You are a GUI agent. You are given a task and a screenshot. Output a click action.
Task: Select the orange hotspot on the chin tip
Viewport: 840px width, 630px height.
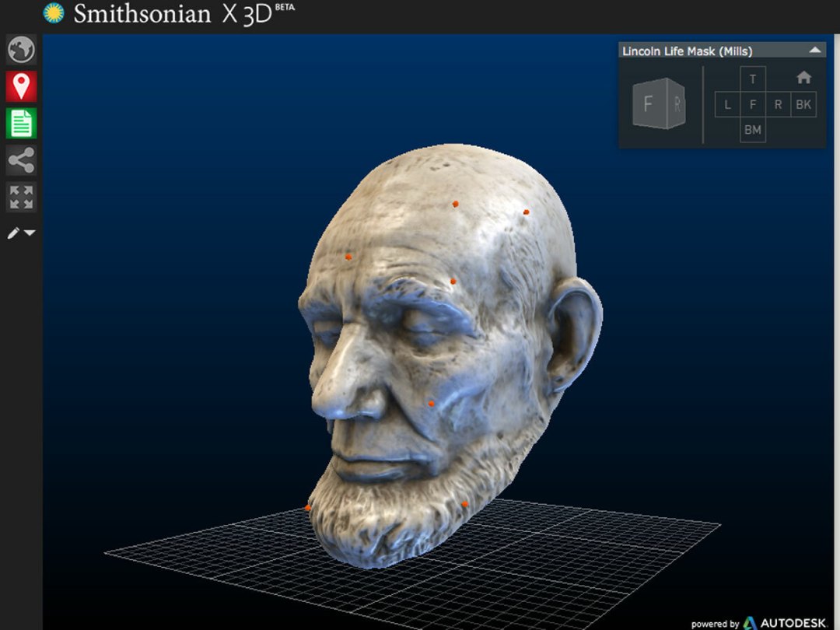click(307, 508)
